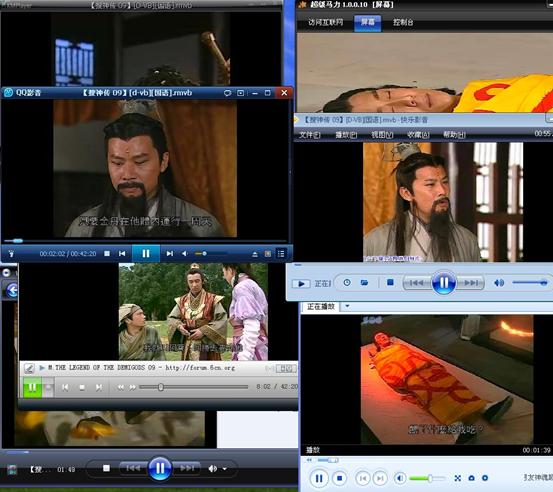Click next in bottom-left Windows Media Player

[187, 468]
